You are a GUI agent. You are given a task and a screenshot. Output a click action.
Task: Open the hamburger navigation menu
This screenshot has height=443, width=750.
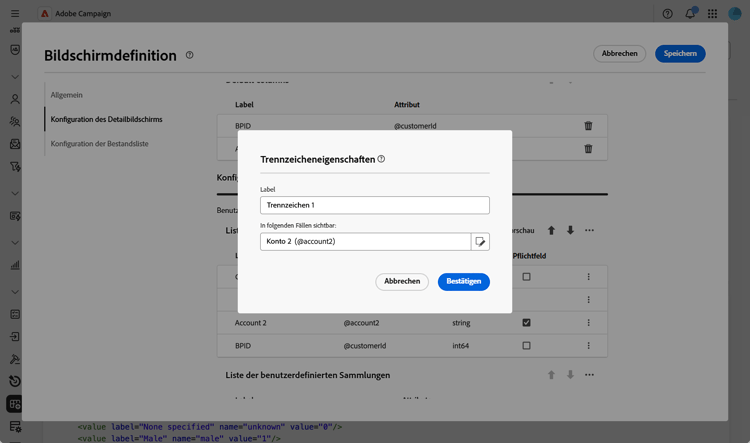click(15, 13)
